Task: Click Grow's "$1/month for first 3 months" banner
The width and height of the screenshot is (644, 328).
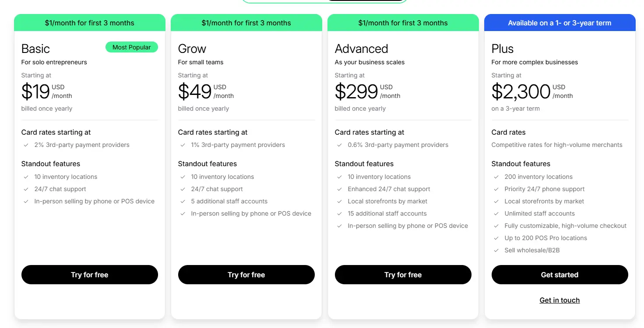Action: tap(246, 22)
